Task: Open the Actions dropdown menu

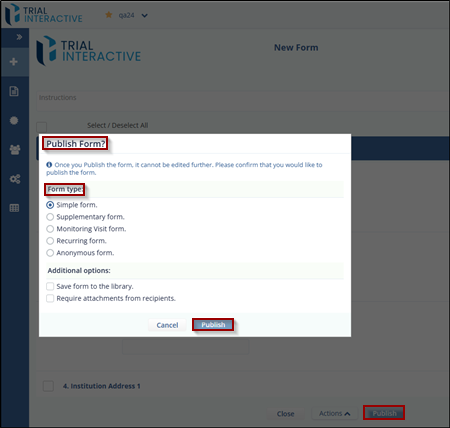Action: pyautogui.click(x=334, y=413)
